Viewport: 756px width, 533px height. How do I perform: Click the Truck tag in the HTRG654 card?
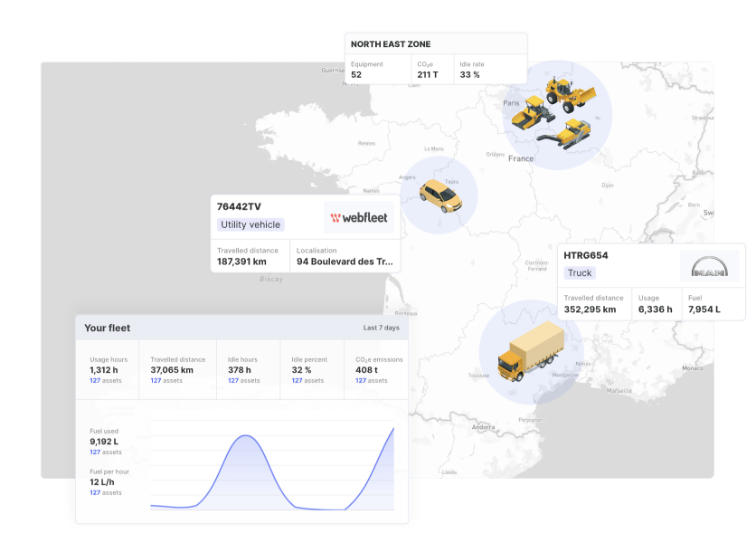[x=580, y=272]
